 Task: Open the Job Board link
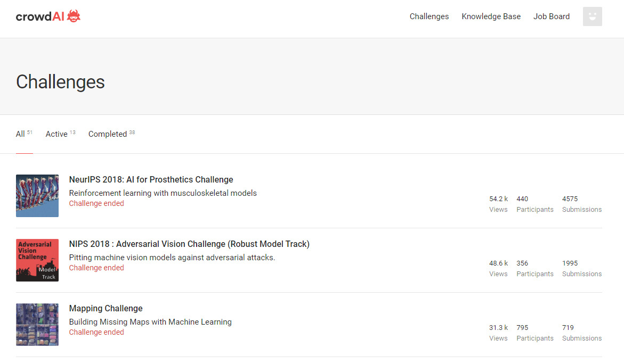(551, 16)
